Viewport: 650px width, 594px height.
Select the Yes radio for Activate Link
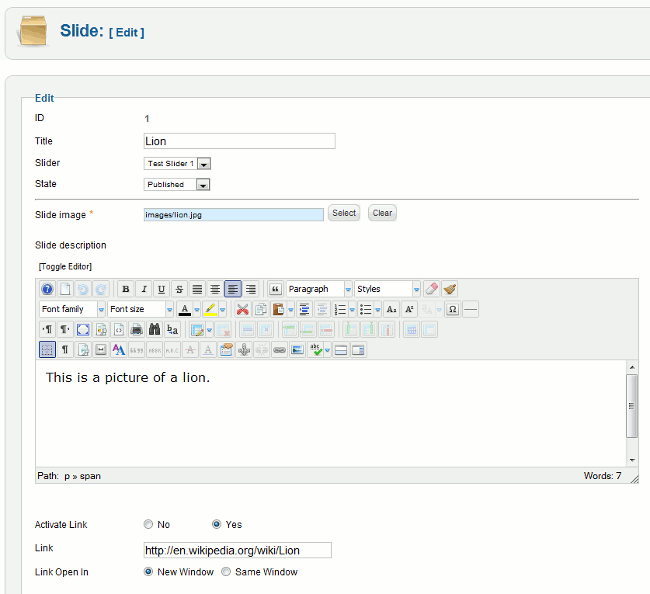pos(216,524)
